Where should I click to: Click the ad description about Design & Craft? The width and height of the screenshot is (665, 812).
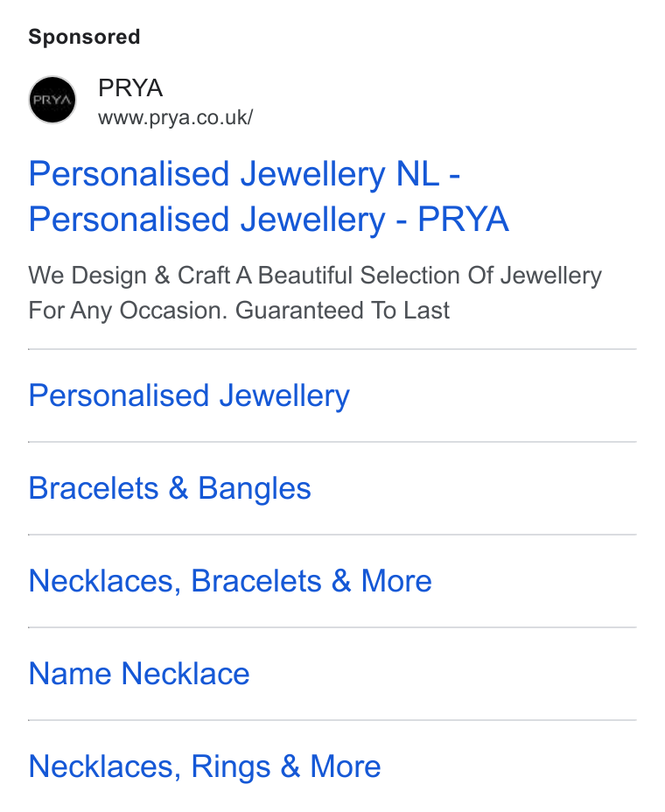[x=315, y=292]
